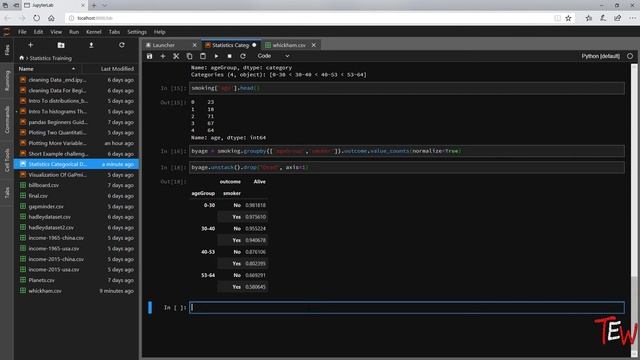The width and height of the screenshot is (640, 360).
Task: Open the Kernel menu
Action: [x=93, y=32]
